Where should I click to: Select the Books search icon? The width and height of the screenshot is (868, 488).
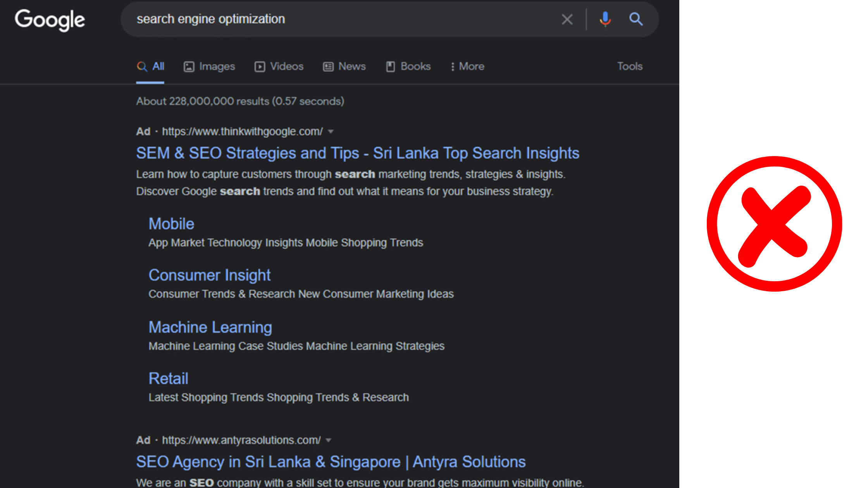click(390, 66)
